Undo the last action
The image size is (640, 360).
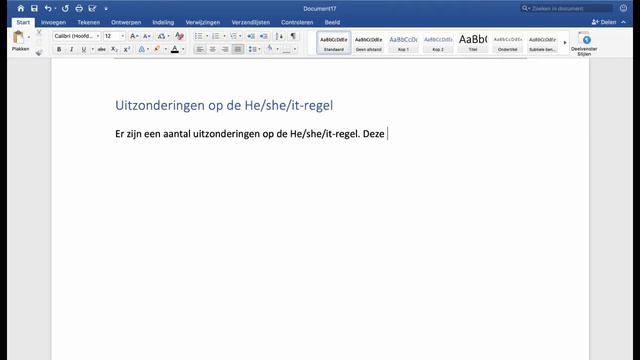(x=48, y=8)
